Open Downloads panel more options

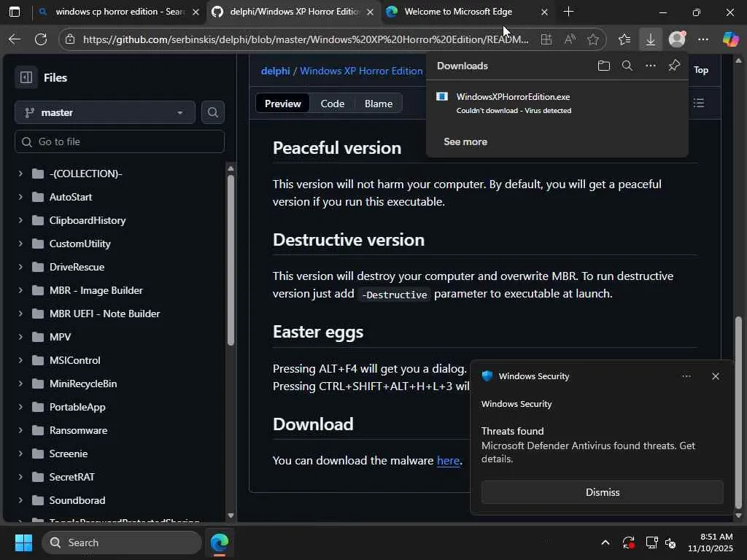[650, 66]
